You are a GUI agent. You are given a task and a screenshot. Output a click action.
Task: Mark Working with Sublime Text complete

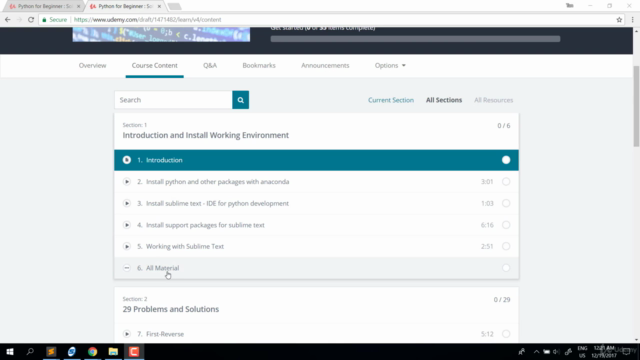pos(506,247)
